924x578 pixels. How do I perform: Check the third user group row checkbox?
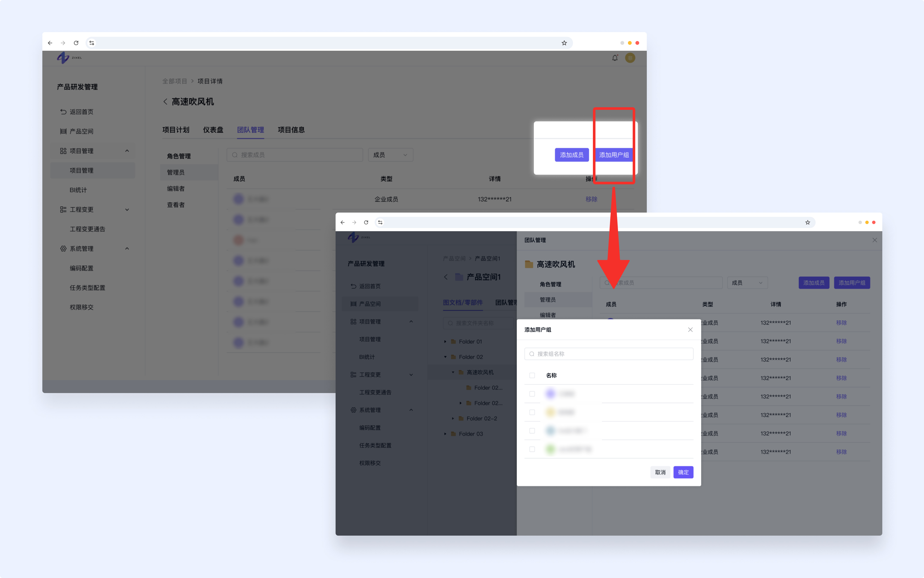[532, 431]
